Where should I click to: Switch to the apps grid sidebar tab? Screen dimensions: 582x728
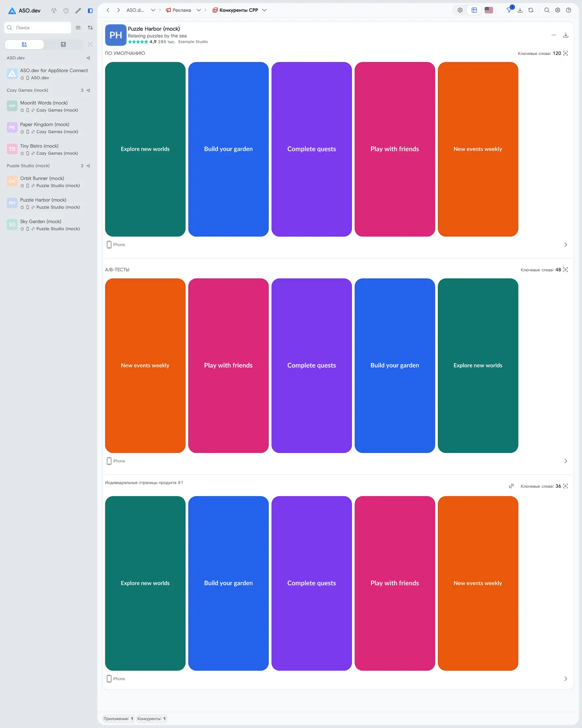point(24,44)
